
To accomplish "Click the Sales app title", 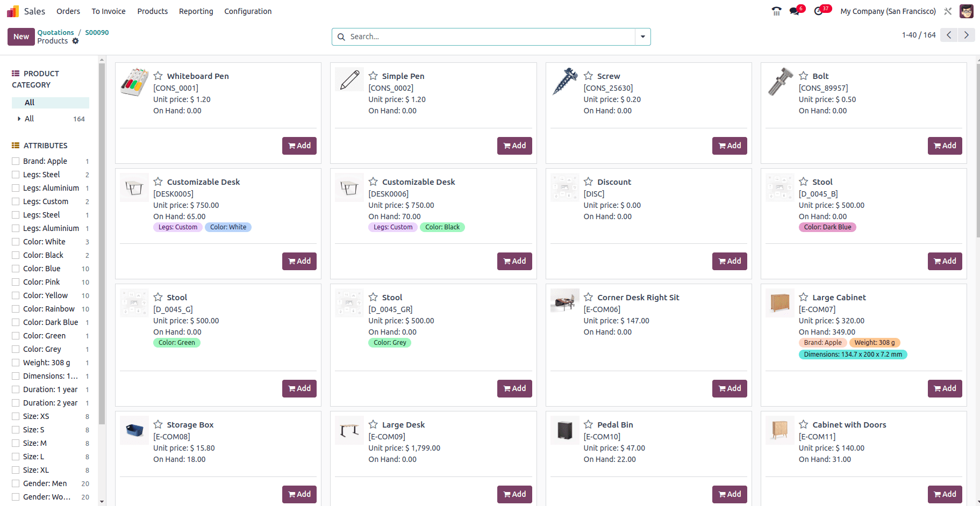I will (34, 11).
